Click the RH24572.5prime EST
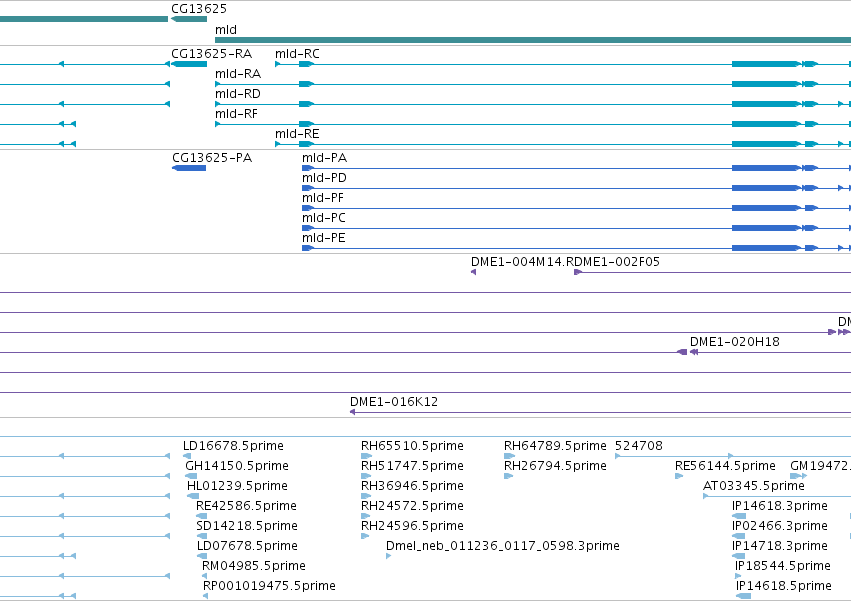851x601 pixels. (x=365, y=516)
